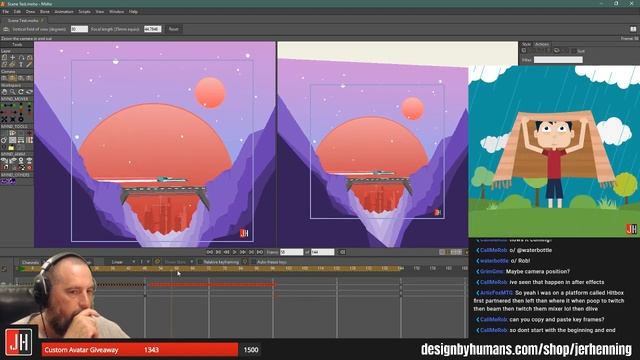Click the purple script tool in the others group
This screenshot has height=360, width=640.
8,181
